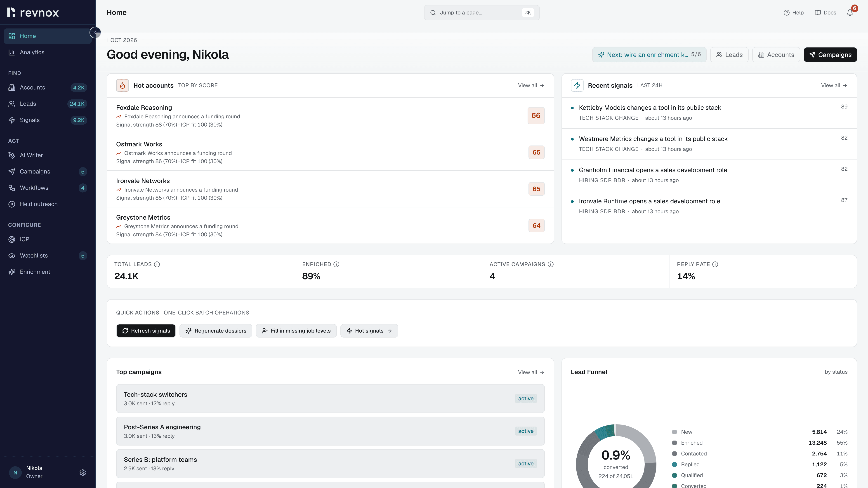Image resolution: width=868 pixels, height=488 pixels.
Task: Click Regenerate dossiers quick action
Action: 216,331
